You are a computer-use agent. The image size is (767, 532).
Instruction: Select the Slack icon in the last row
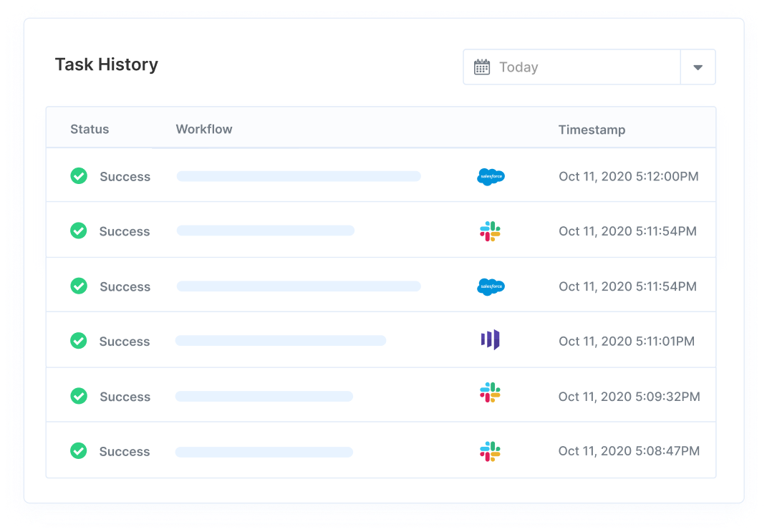tap(491, 450)
